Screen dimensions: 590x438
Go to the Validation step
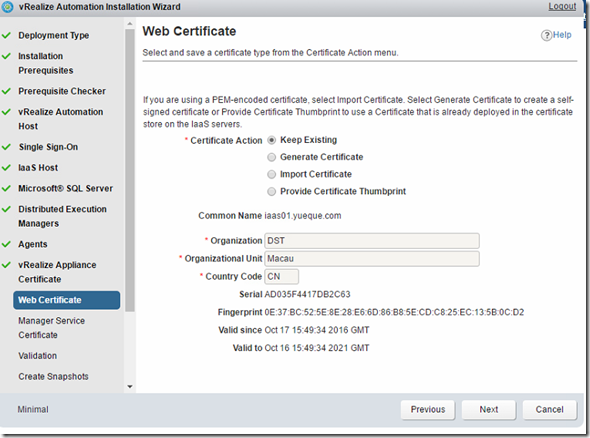(38, 356)
